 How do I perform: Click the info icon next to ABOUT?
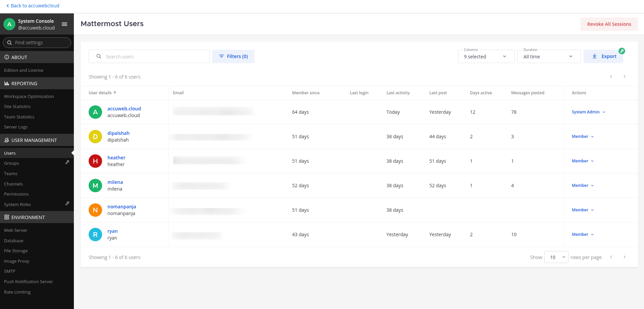(x=7, y=57)
